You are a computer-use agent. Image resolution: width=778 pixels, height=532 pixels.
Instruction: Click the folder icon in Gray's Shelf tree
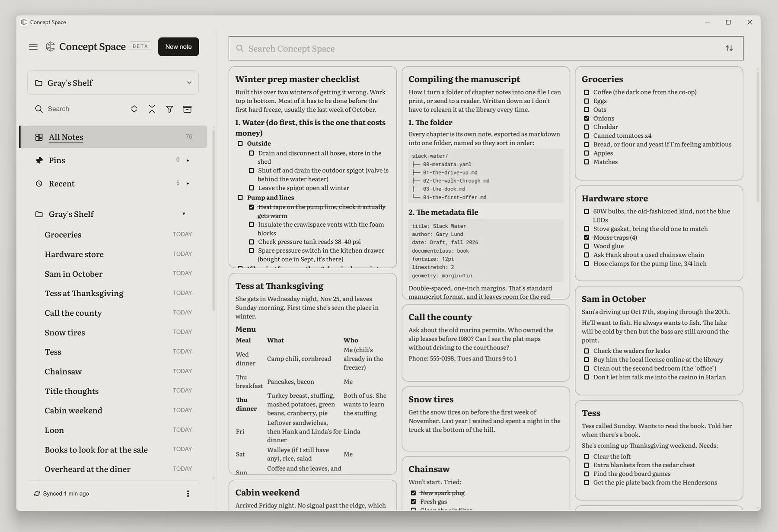pyautogui.click(x=39, y=214)
